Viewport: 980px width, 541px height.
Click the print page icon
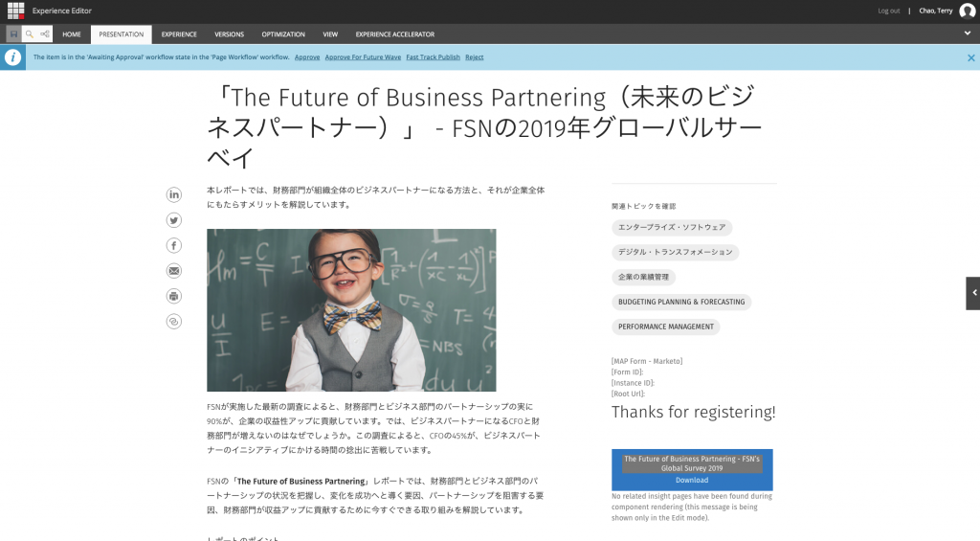[173, 296]
